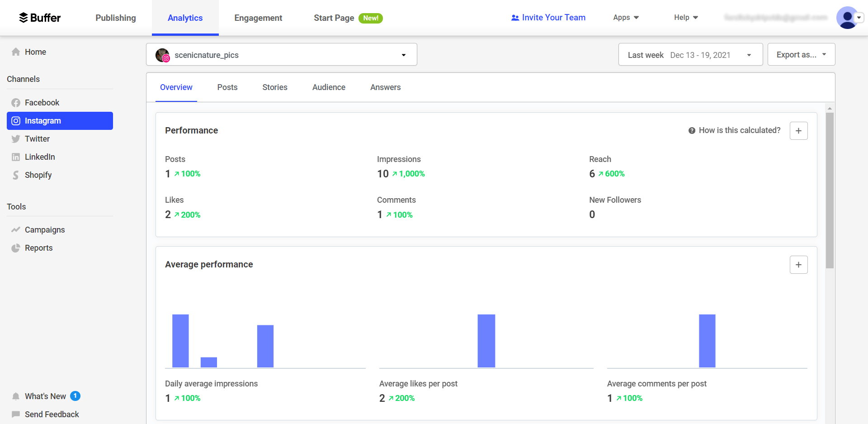
Task: Click the Daily average impressions label
Action: pyautogui.click(x=211, y=384)
